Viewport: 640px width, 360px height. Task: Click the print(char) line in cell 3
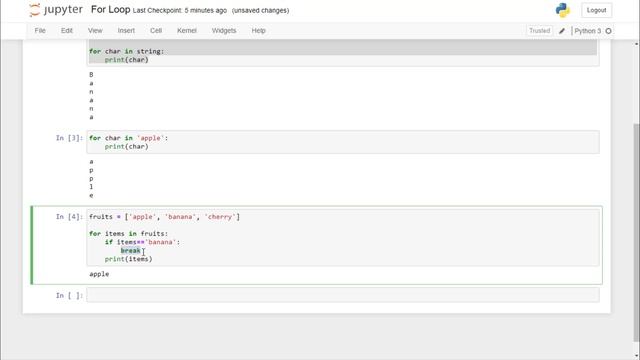127,147
